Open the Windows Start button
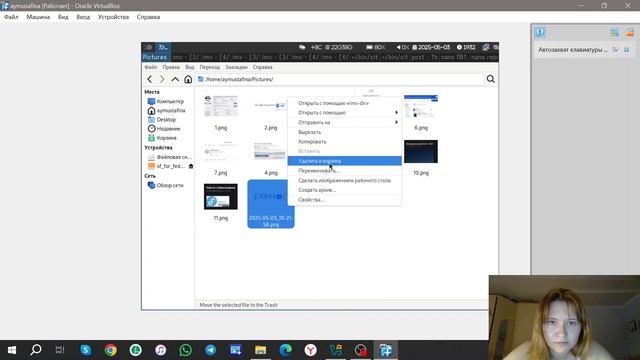The height and width of the screenshot is (360, 640). coord(12,350)
